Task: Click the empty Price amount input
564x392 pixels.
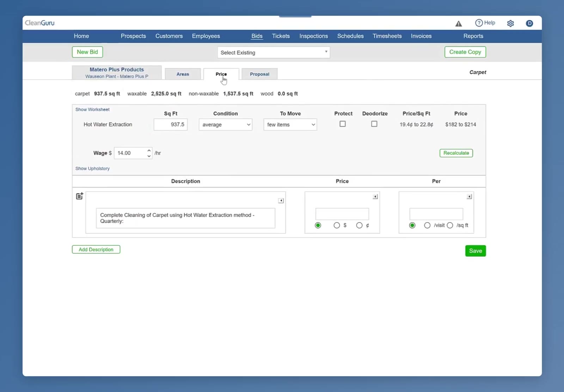Action: [x=342, y=214]
